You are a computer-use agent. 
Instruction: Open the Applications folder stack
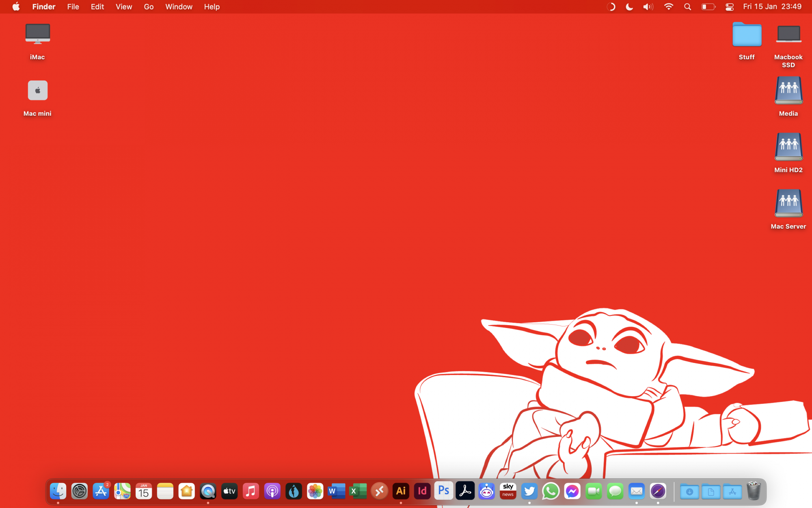732,492
